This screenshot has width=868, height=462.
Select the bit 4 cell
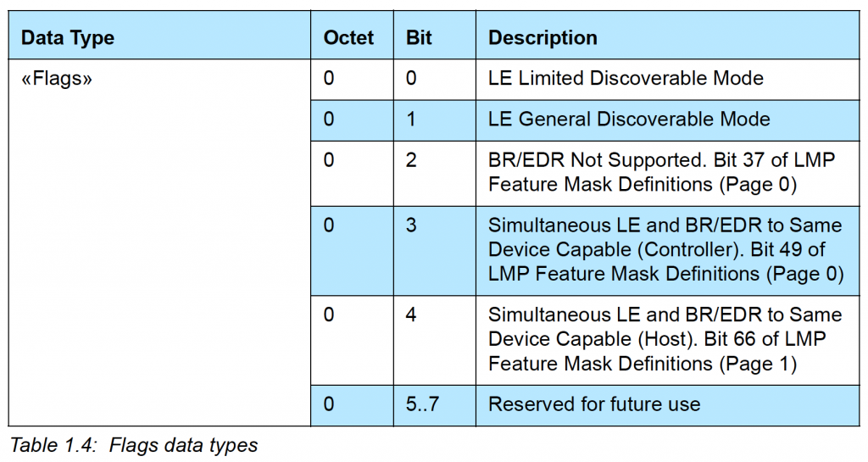[435, 340]
